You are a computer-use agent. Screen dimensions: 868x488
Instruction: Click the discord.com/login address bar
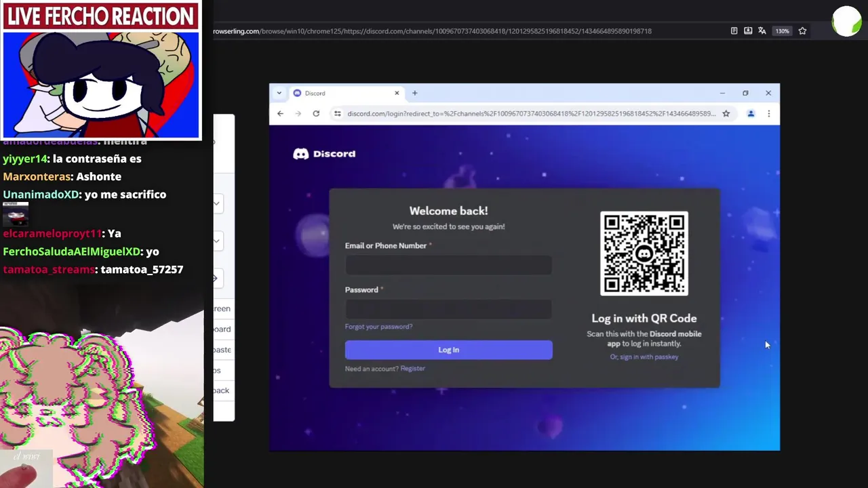531,113
